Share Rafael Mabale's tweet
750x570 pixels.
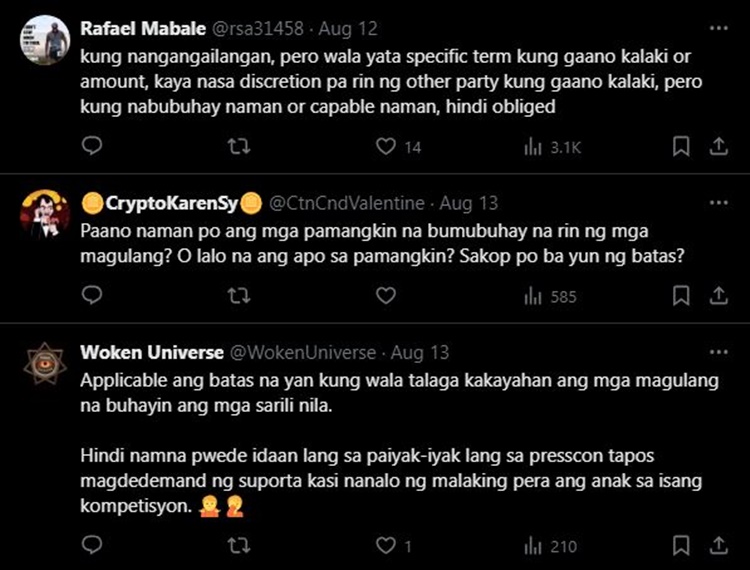[718, 147]
